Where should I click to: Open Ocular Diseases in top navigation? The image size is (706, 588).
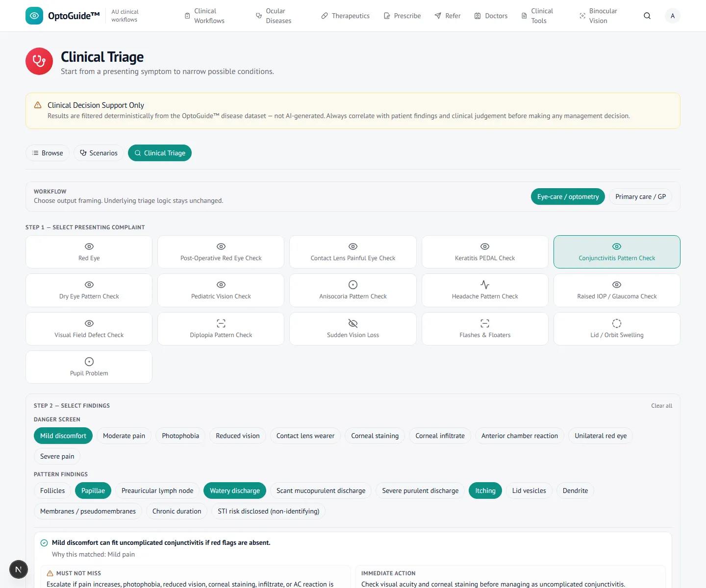(x=274, y=16)
